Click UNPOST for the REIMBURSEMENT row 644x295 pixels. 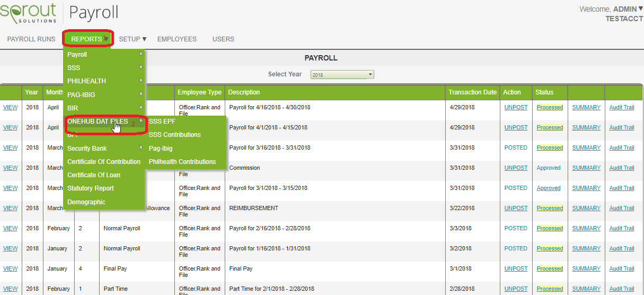[x=516, y=208]
